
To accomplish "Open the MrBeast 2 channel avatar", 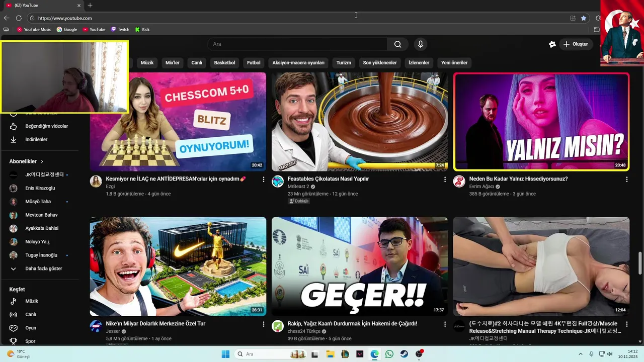I will 278,182.
